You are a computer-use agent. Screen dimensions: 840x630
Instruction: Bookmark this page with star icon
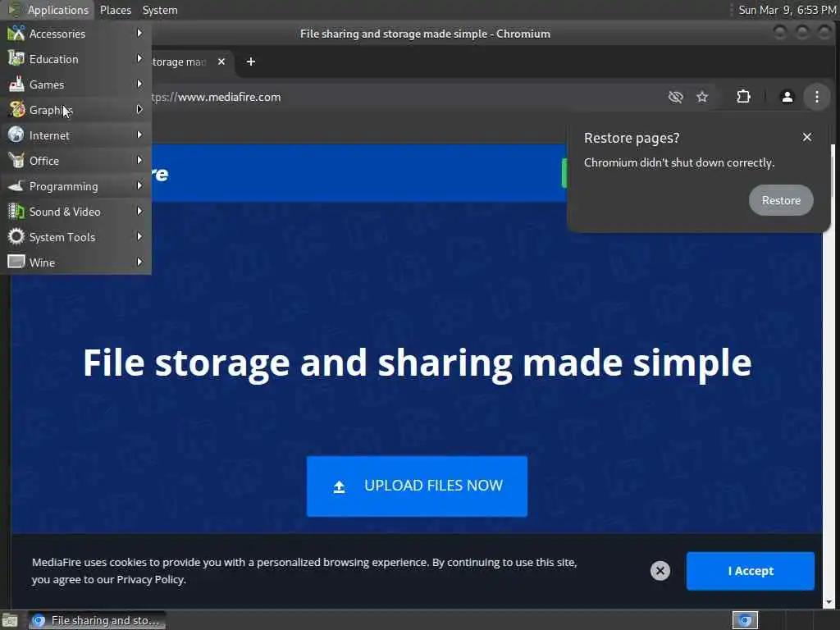point(702,97)
